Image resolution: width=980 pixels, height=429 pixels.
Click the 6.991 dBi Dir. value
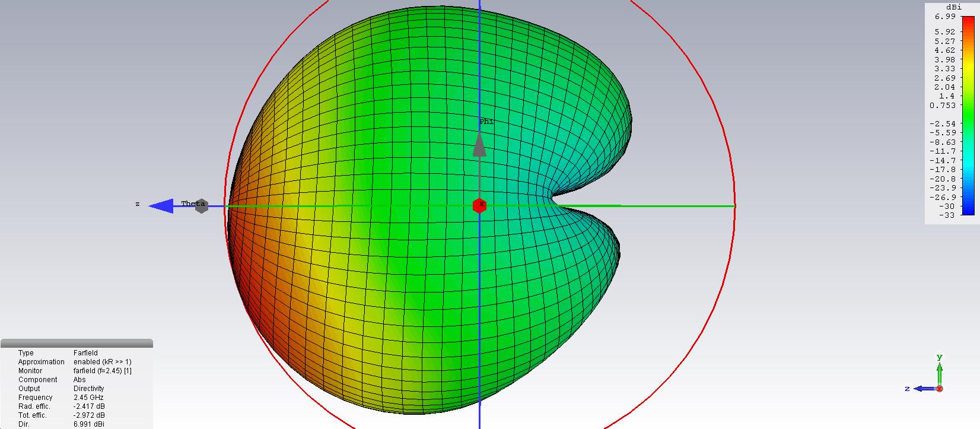(x=88, y=424)
